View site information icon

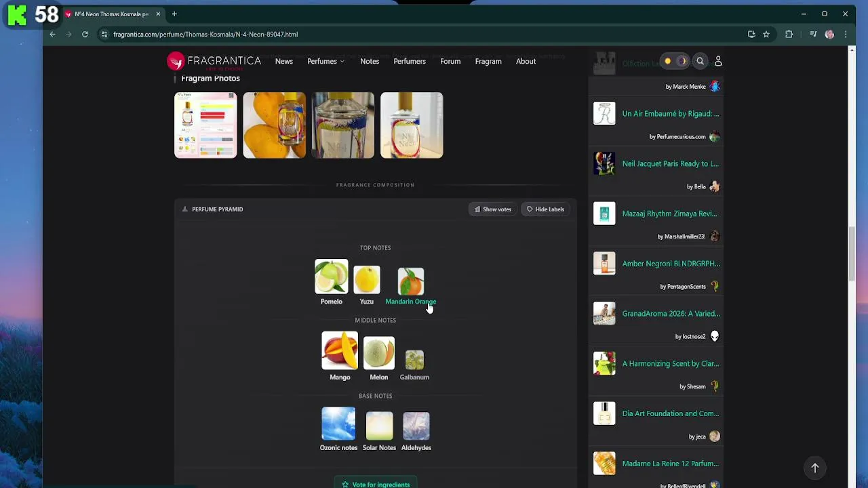point(104,34)
